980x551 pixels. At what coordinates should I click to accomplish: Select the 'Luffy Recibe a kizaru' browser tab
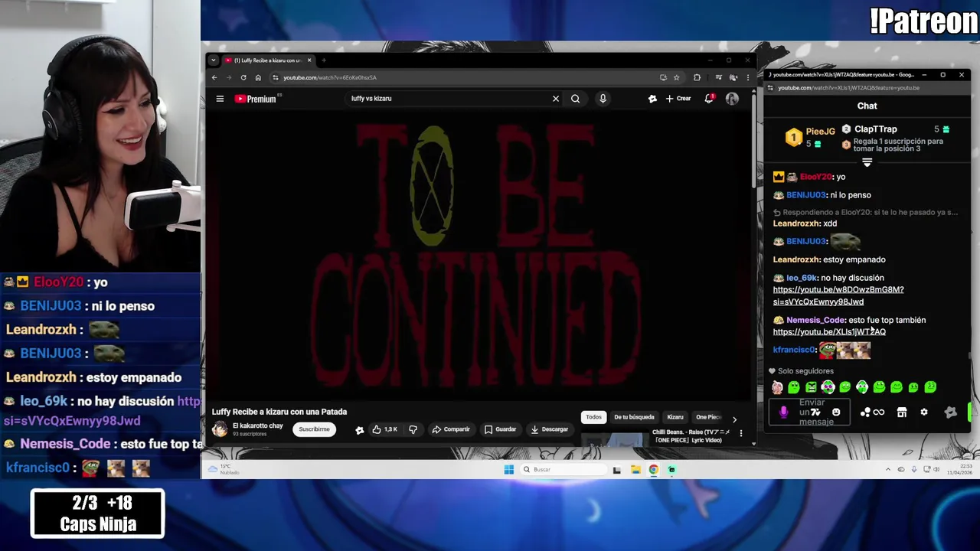point(267,60)
